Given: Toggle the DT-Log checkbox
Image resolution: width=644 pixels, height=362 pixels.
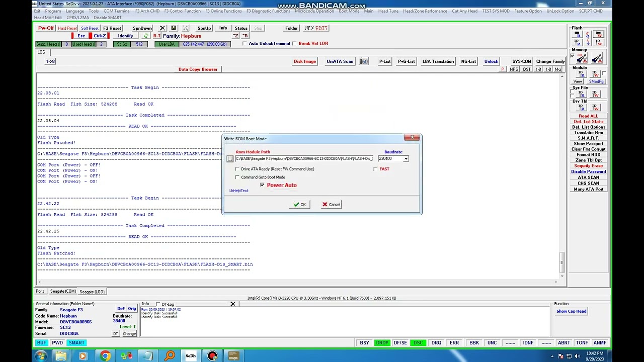Looking at the screenshot, I should tap(157, 304).
